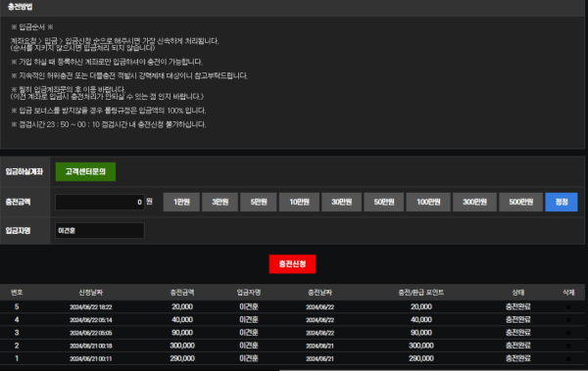Viewport: 588px width, 371px height.
Task: Click the table's 충전금액 column header
Action: 182,293
